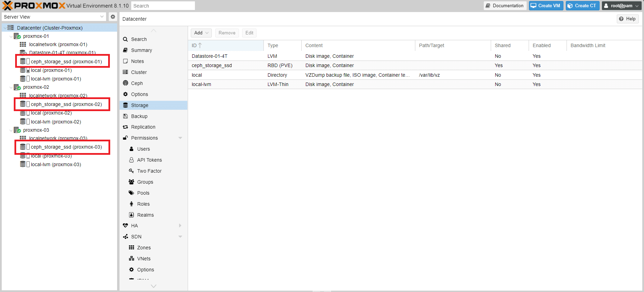Open the Storage menu item
The image size is (644, 292).
click(x=153, y=105)
